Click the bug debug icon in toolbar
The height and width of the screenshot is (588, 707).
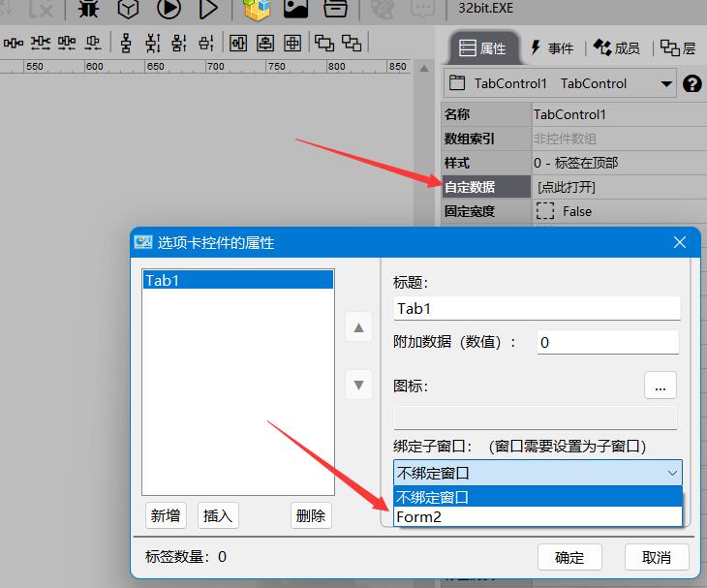click(88, 9)
